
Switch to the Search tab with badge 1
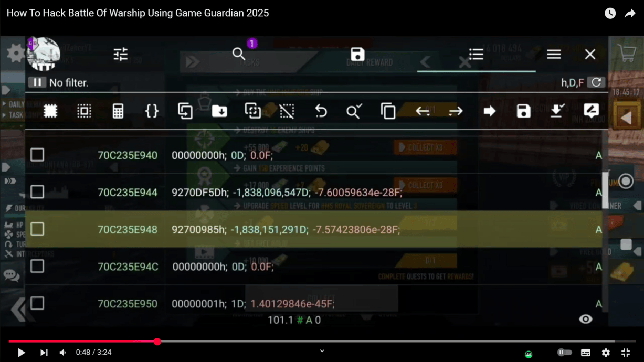(x=239, y=54)
